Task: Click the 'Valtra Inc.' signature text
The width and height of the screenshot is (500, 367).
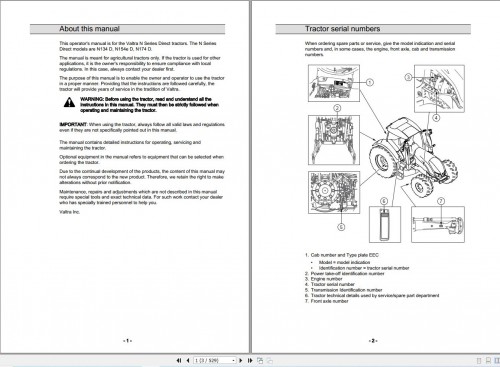Action: [x=70, y=212]
